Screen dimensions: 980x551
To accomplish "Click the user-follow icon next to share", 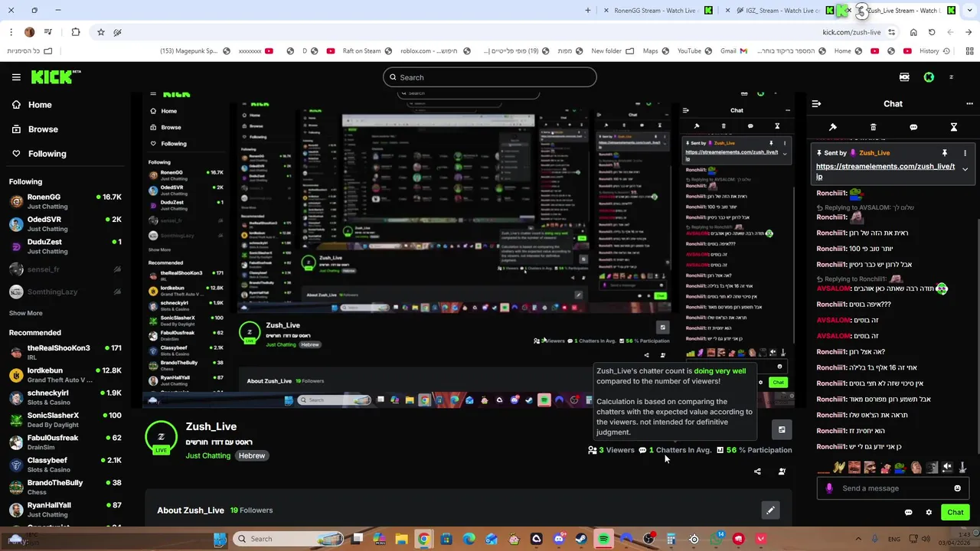I will (x=782, y=471).
